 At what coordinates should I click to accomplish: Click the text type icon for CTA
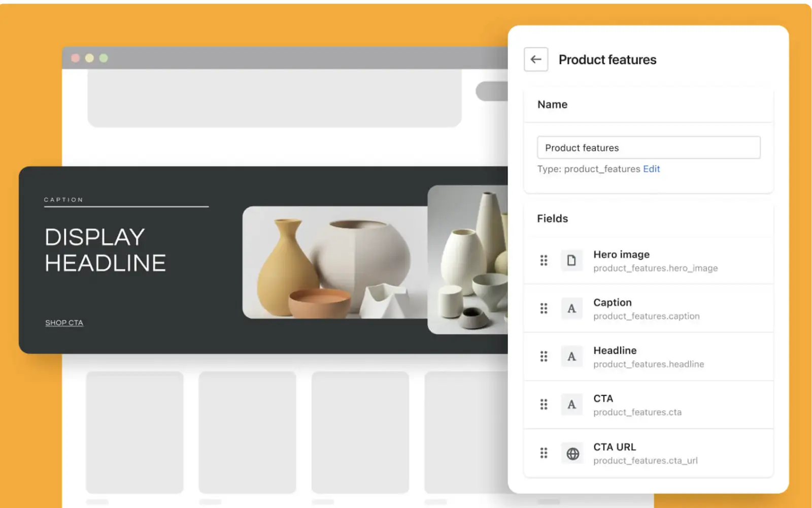(571, 404)
